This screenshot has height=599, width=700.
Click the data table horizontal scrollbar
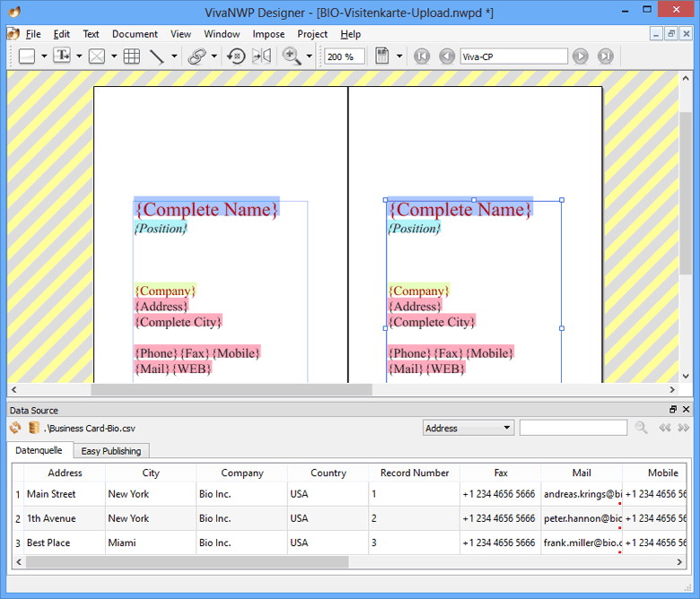point(187,562)
